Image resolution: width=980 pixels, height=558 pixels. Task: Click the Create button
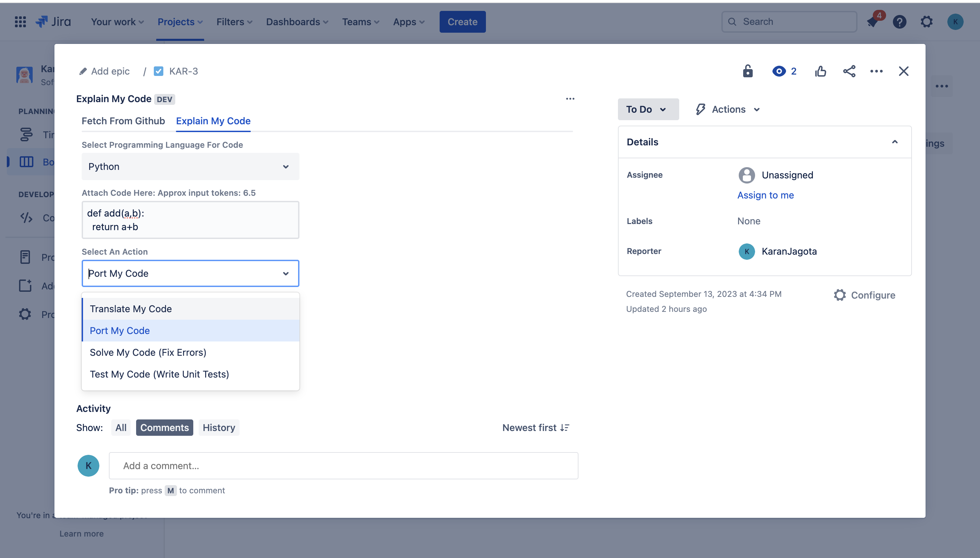click(462, 22)
